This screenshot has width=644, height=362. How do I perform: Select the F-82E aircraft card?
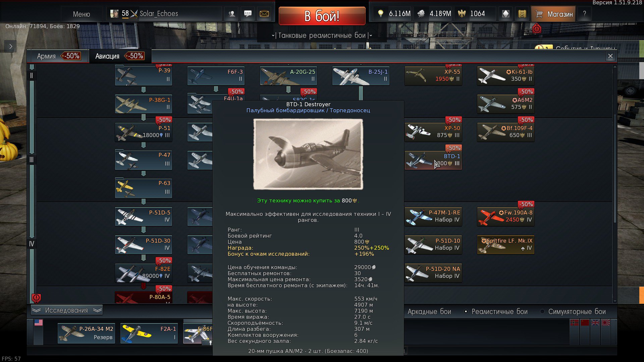144,273
